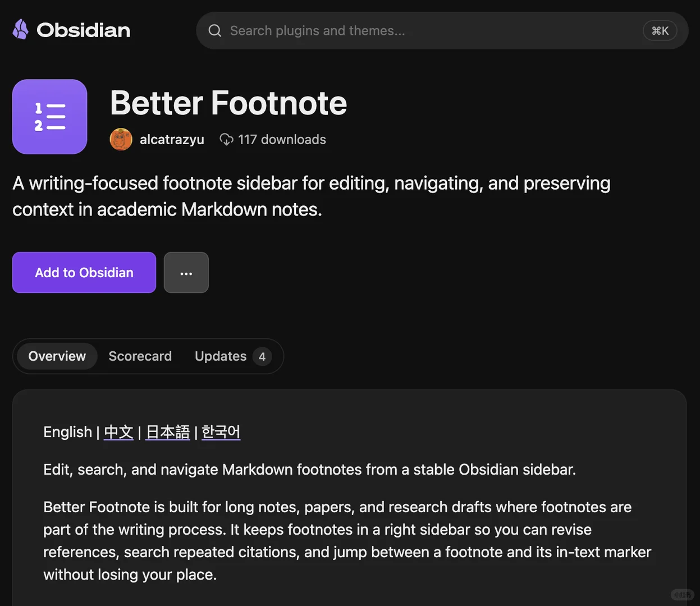Image resolution: width=700 pixels, height=606 pixels.
Task: Click the 117 downloads text
Action: [282, 140]
